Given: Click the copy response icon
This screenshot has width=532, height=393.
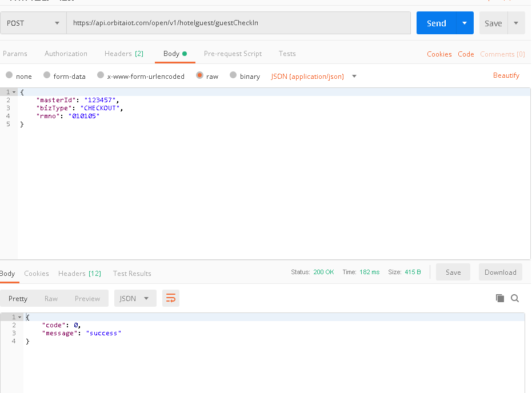Looking at the screenshot, I should (500, 298).
